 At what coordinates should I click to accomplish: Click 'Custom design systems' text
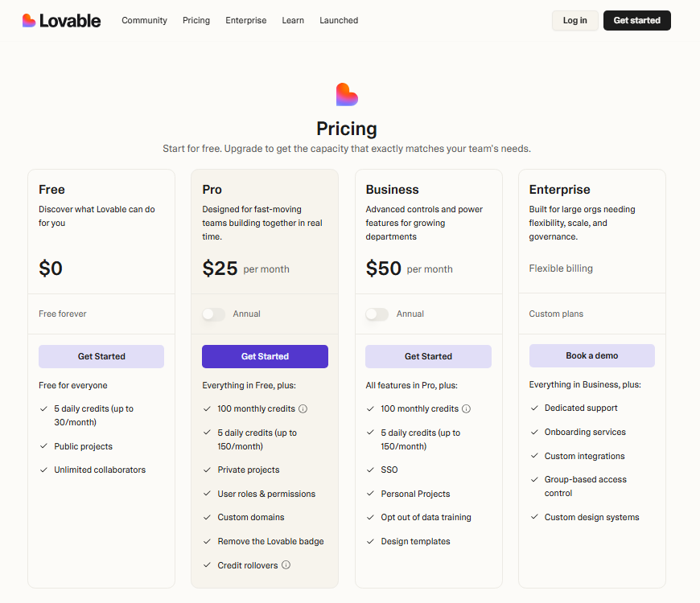[592, 517]
